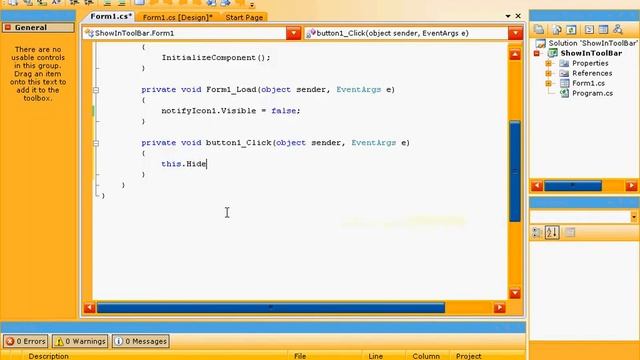This screenshot has width=640, height=360.
Task: Click the editor vertical scrollbar thumb
Action: coord(515,171)
